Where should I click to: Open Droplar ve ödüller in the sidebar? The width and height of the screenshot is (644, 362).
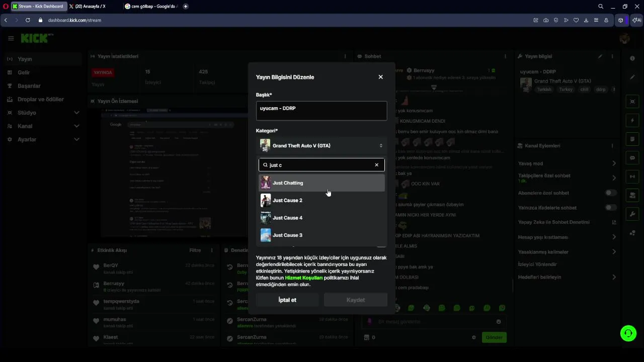[x=43, y=99]
